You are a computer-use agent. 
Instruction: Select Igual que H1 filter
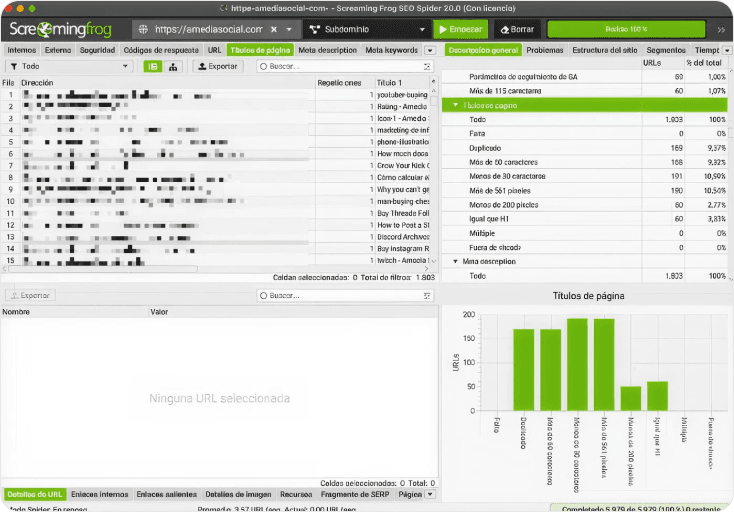point(585,219)
